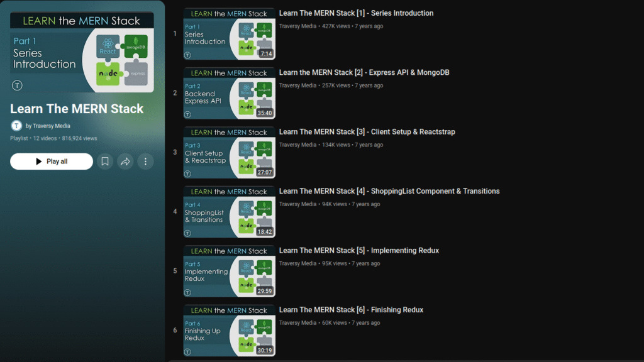This screenshot has height=362, width=644.
Task: Click index number 6 beside Finishing Redux
Action: [x=175, y=331]
